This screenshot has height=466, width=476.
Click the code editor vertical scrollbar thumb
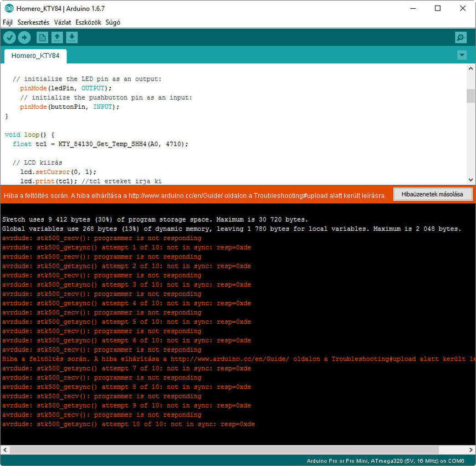pyautogui.click(x=471, y=96)
